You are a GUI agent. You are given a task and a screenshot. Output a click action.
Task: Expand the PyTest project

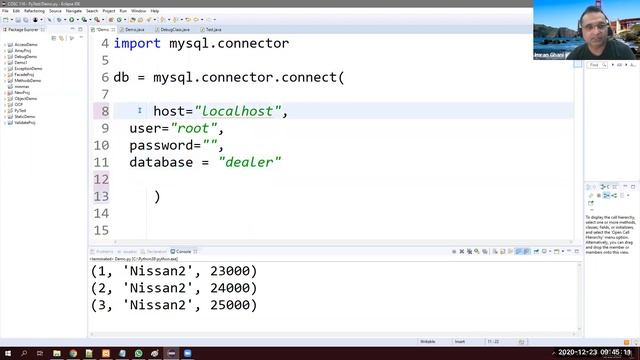(5, 111)
